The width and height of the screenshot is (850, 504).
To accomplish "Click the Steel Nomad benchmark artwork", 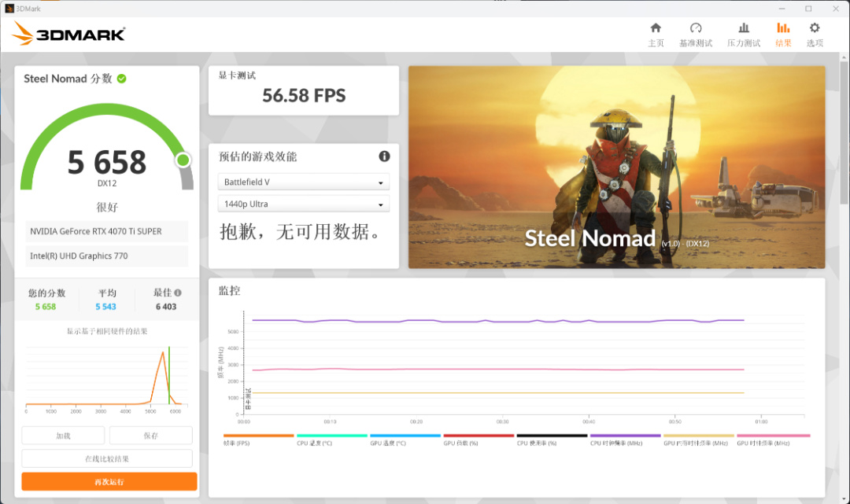I will pyautogui.click(x=616, y=167).
